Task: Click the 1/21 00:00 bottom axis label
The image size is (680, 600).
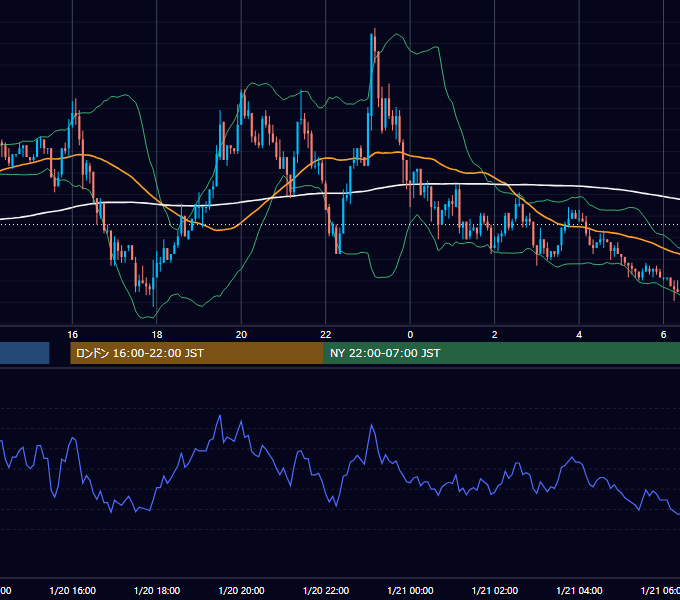Action: coord(410,590)
